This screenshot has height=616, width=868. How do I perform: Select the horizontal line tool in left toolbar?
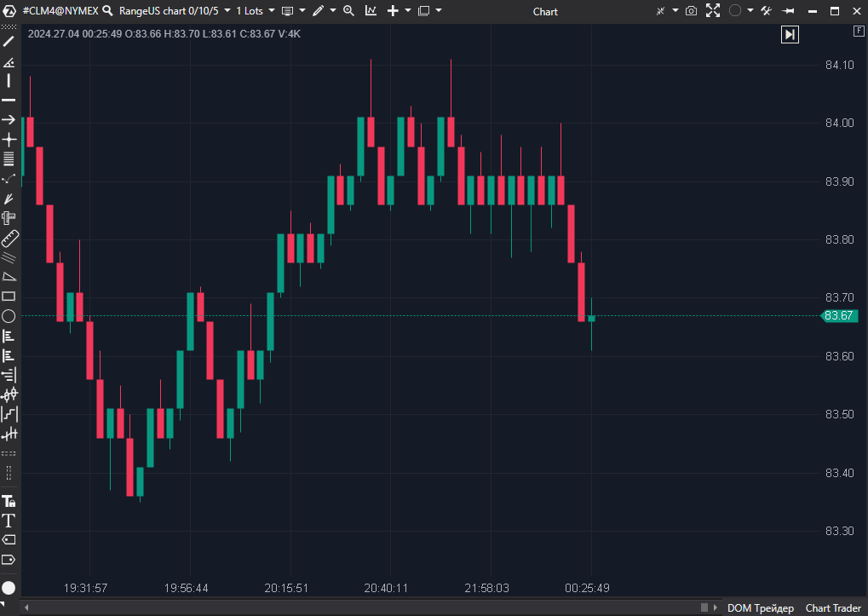click(9, 99)
